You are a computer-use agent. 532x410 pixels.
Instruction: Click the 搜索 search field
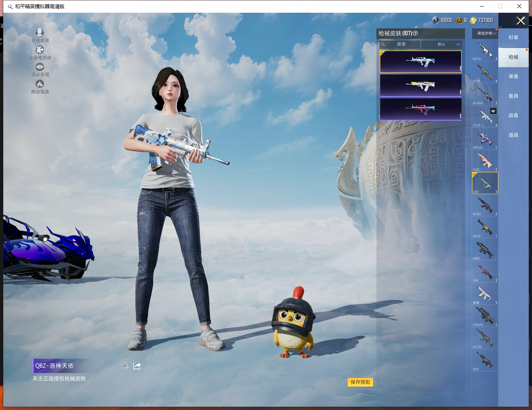400,44
